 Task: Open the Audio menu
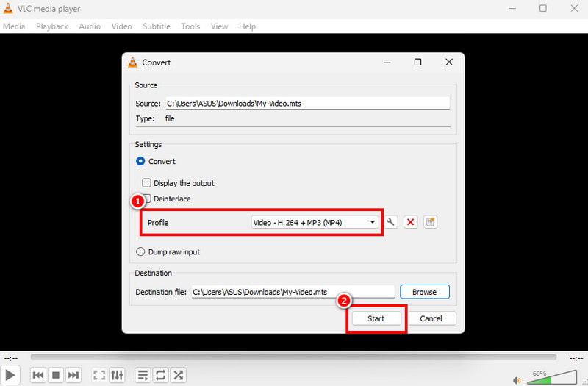pos(90,26)
